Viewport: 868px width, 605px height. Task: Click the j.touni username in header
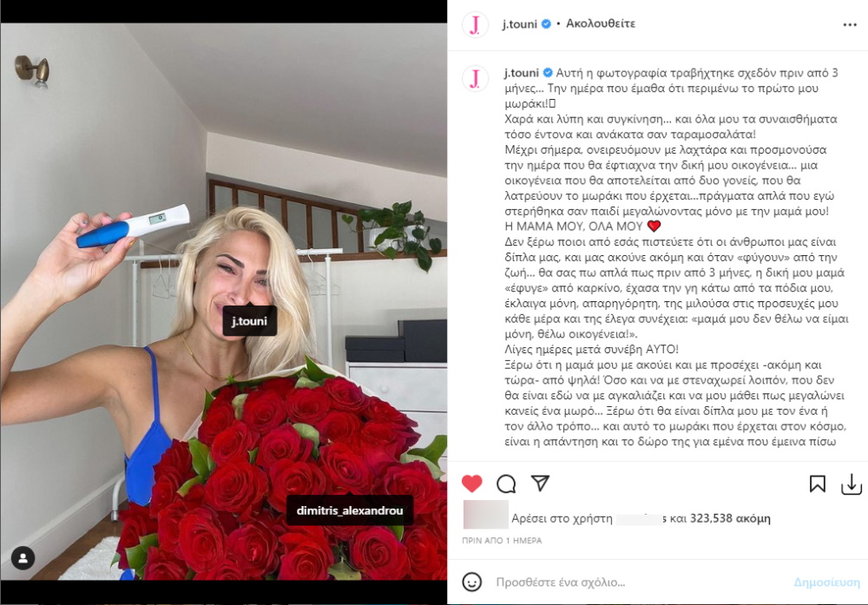coord(519,23)
